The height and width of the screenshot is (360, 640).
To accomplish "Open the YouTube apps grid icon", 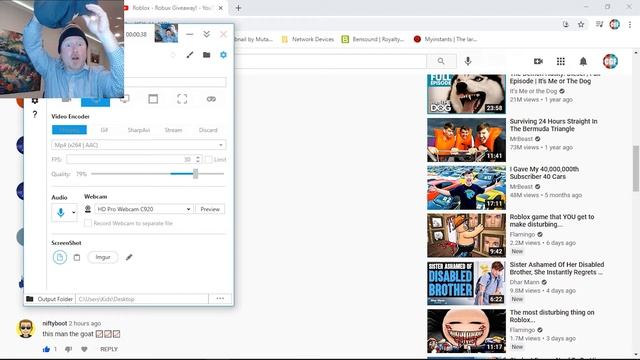I will click(561, 61).
